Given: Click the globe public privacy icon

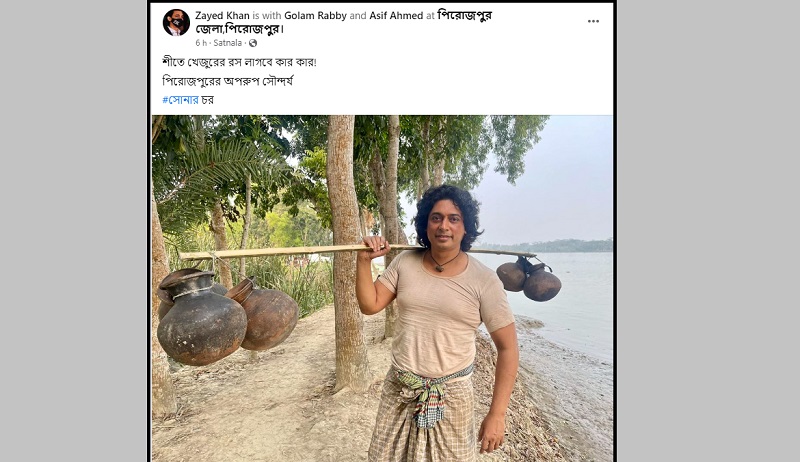Looking at the screenshot, I should pos(253,43).
